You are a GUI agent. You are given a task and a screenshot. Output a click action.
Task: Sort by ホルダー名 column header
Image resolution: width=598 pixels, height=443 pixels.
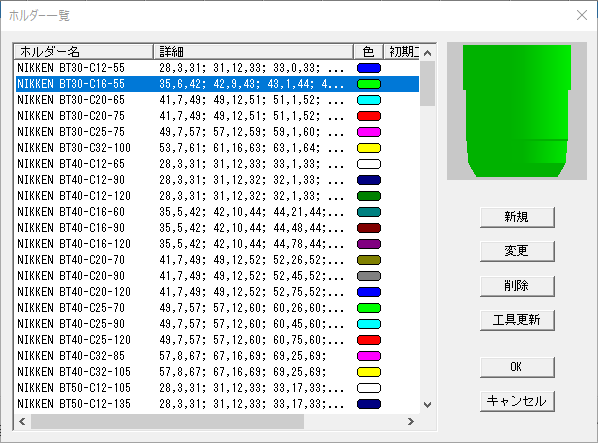click(x=84, y=51)
